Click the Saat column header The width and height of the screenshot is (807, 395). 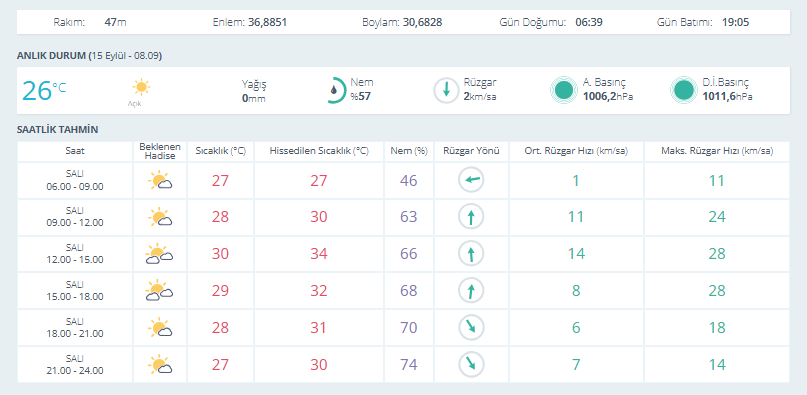(75, 151)
